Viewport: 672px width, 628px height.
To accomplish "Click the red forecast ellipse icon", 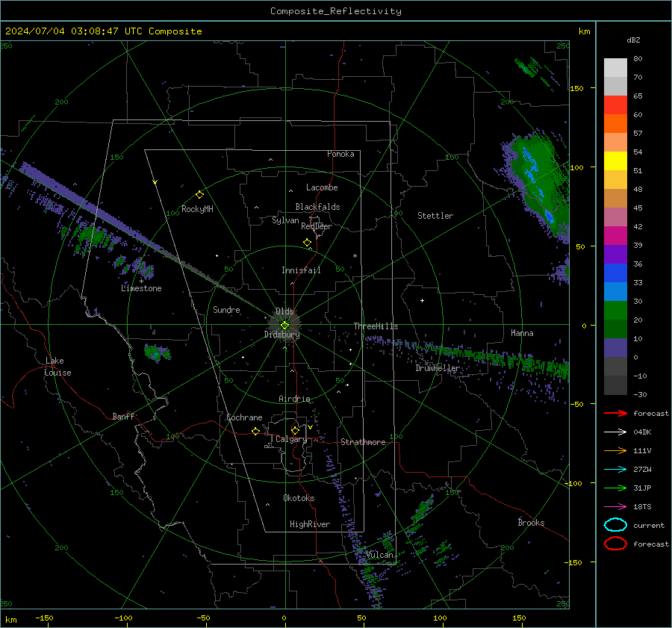I will tap(615, 544).
